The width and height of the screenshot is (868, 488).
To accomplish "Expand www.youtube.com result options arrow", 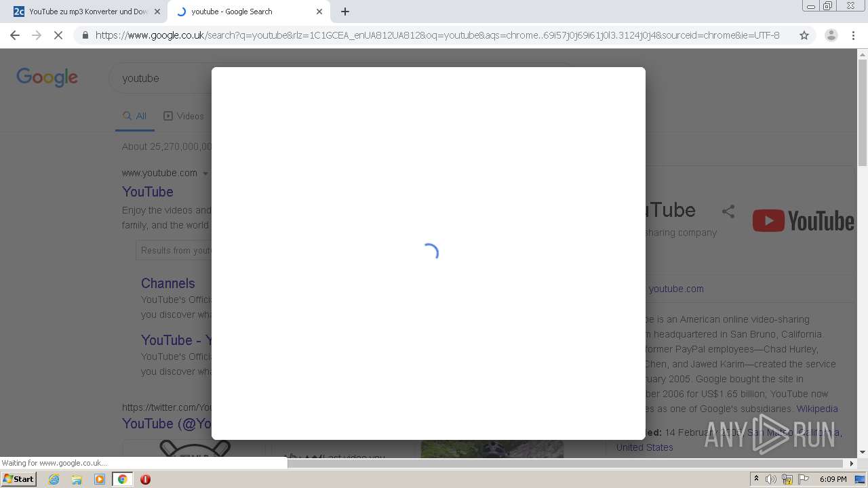I will tap(205, 174).
